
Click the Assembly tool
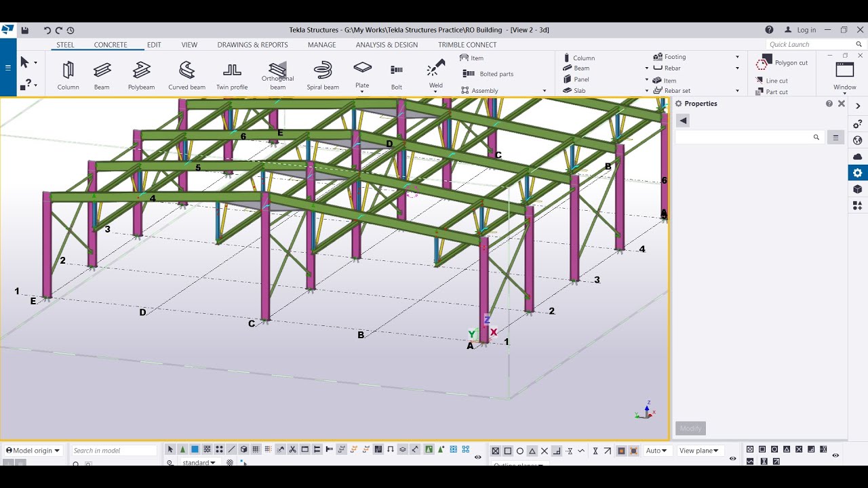click(480, 90)
